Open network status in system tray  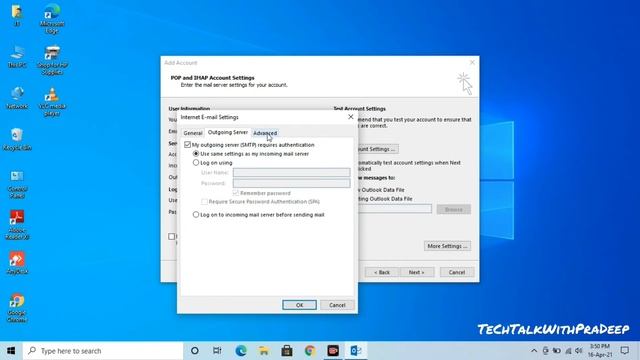tap(568, 351)
